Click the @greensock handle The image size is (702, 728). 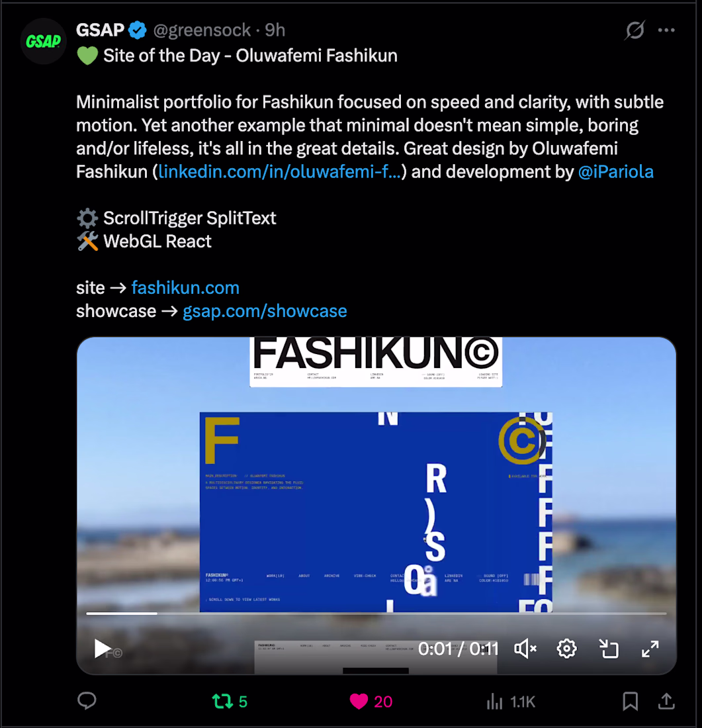pos(202,30)
